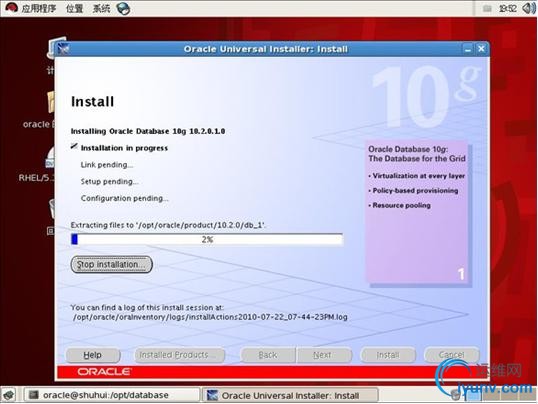This screenshot has width=538, height=404.
Task: Click the Help button
Action: 93,355
